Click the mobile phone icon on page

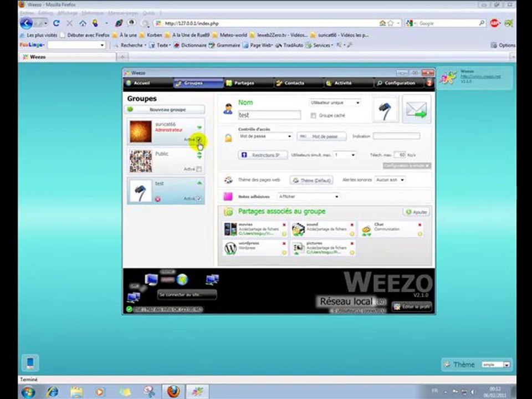[x=30, y=362]
